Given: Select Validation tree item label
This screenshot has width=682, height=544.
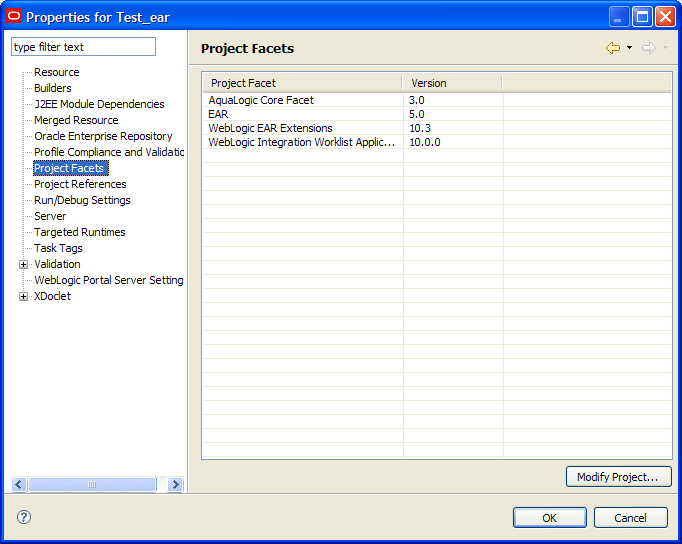Looking at the screenshot, I should click(x=57, y=264).
